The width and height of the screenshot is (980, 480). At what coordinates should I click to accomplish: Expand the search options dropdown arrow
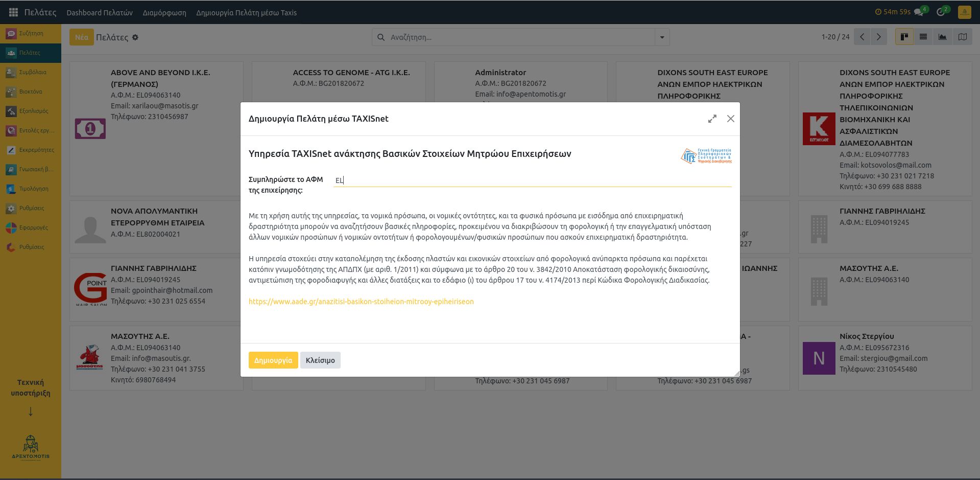pos(662,37)
